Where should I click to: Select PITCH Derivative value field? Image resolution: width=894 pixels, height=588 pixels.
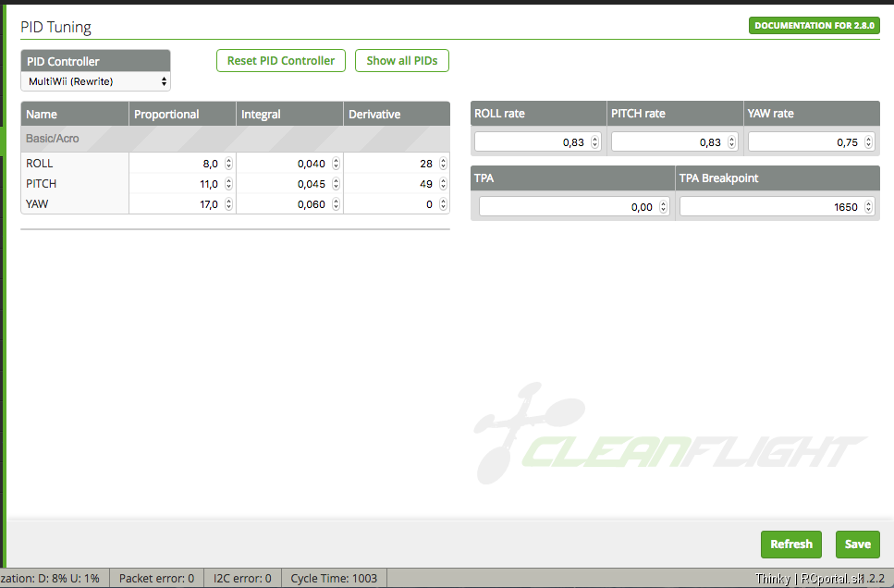point(397,184)
